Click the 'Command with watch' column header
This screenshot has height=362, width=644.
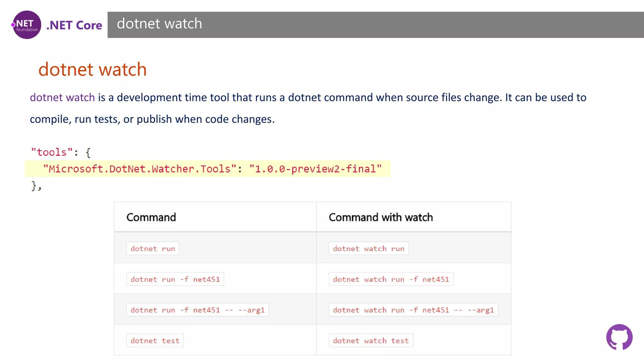pyautogui.click(x=380, y=217)
